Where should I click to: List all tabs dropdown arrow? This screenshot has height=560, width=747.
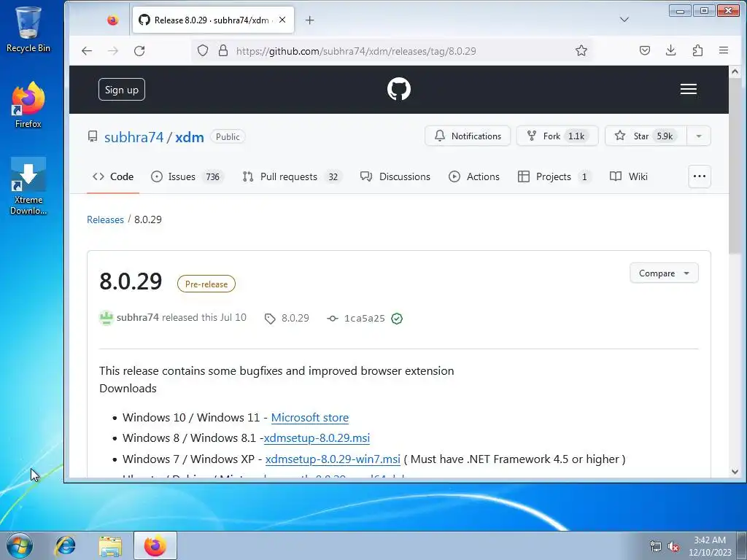pyautogui.click(x=624, y=20)
